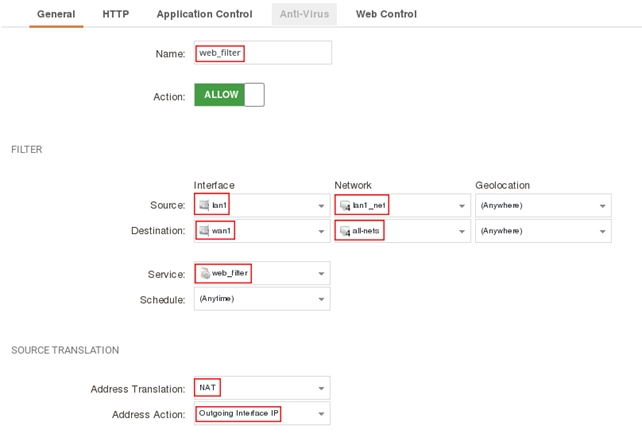Screen dimensions: 642x438
Task: Click the General tab
Action: (56, 14)
